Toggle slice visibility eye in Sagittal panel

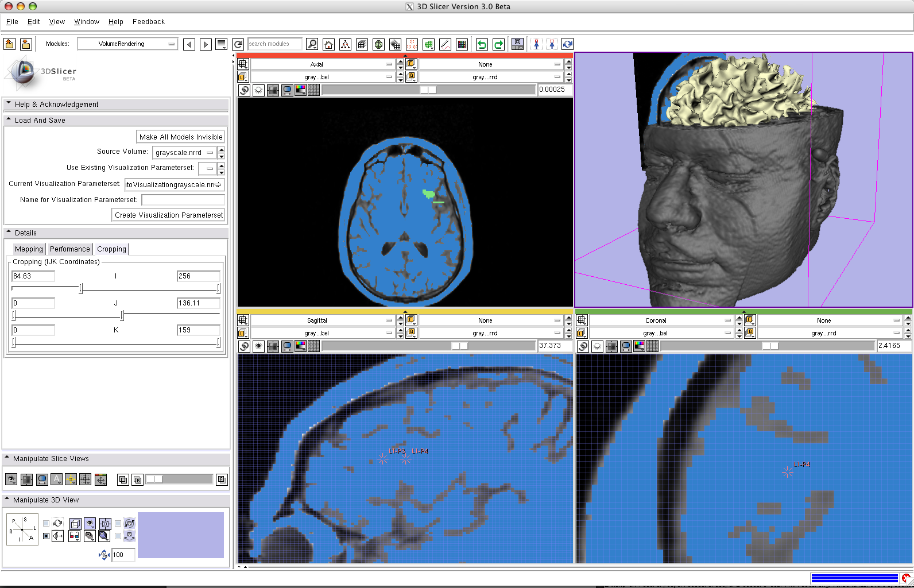pos(258,346)
